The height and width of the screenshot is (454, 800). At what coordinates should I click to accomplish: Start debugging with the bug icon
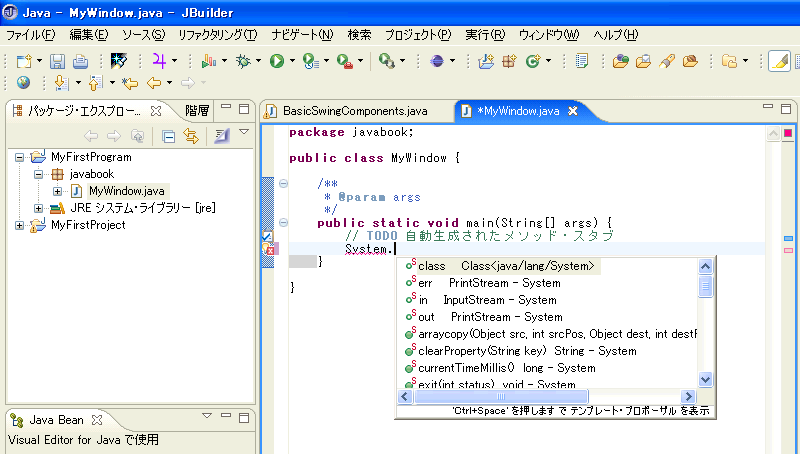(243, 62)
